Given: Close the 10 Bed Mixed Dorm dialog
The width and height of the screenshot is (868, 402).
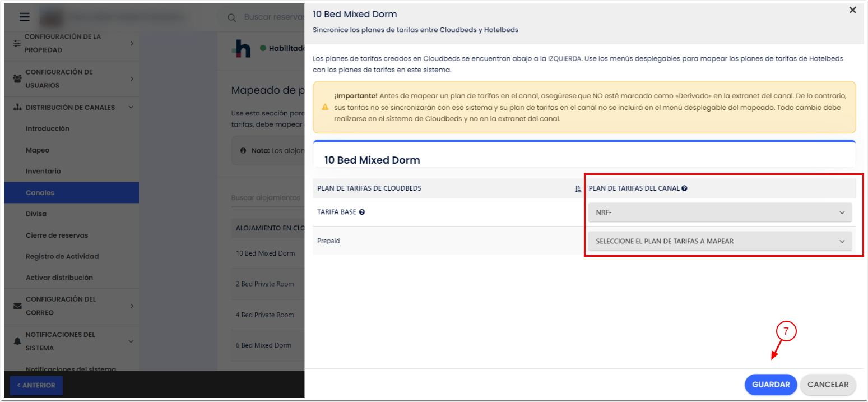Looking at the screenshot, I should pyautogui.click(x=853, y=10).
